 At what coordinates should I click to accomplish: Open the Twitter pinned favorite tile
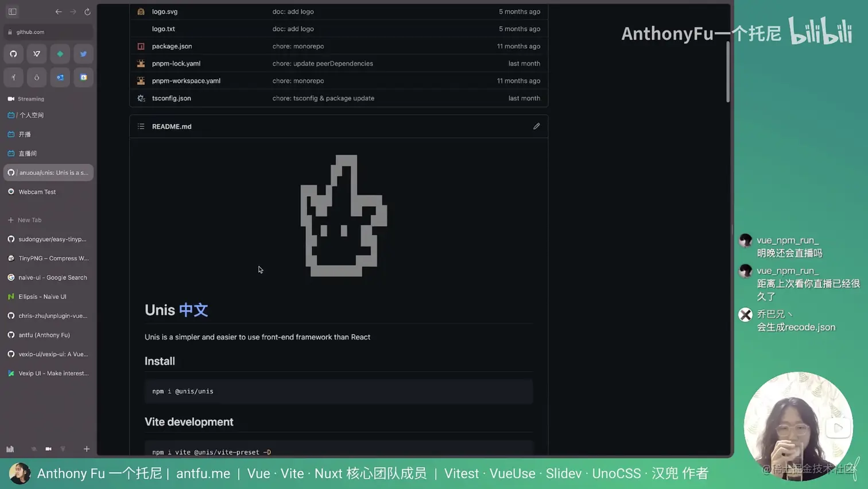coord(84,54)
